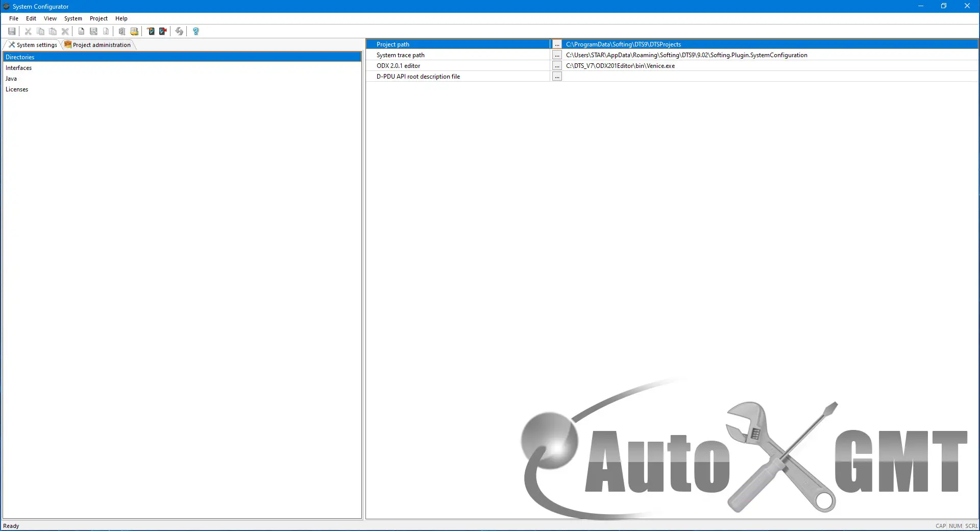Viewport: 980px width, 531px height.
Task: Click the Save floppy disk toolbar icon
Action: [x=12, y=31]
